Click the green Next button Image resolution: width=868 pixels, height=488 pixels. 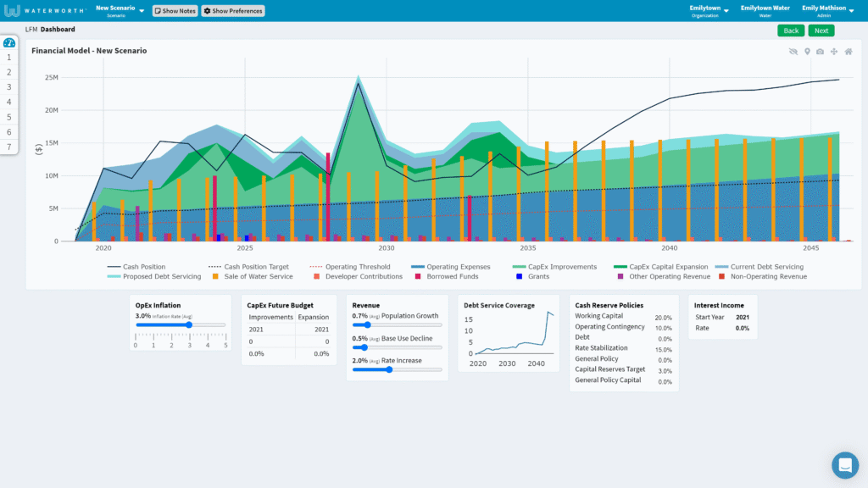[x=821, y=30]
